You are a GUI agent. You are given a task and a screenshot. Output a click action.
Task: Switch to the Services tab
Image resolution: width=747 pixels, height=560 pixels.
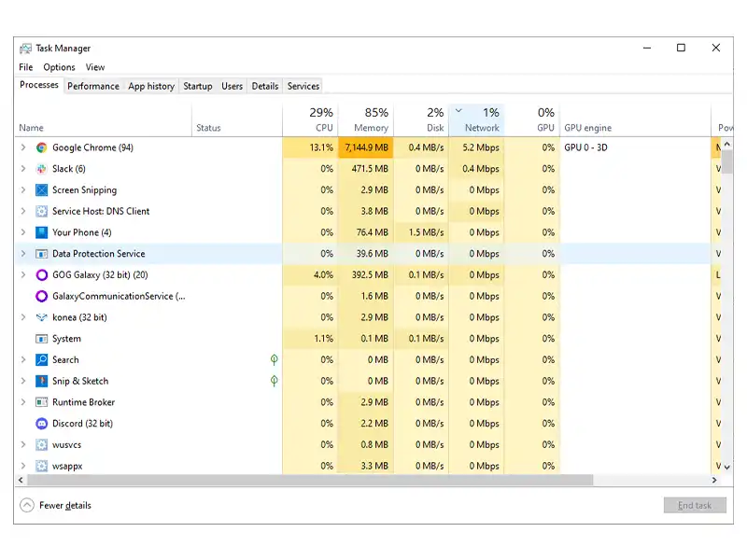303,86
